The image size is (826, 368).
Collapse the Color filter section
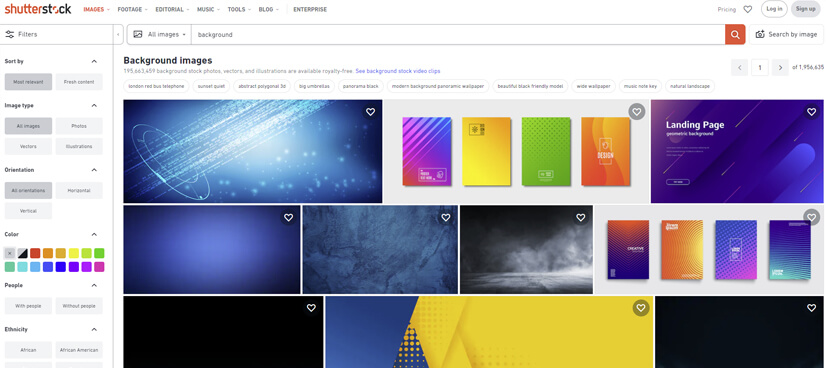[94, 234]
